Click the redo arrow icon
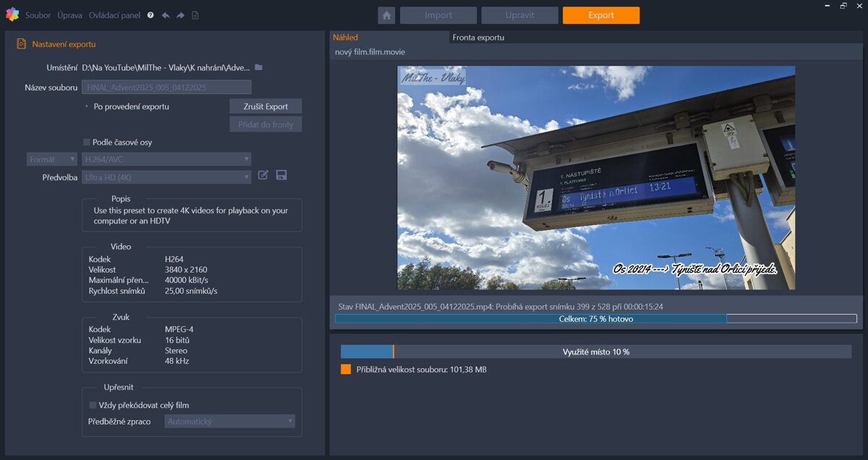Image resolution: width=868 pixels, height=460 pixels. 180,15
